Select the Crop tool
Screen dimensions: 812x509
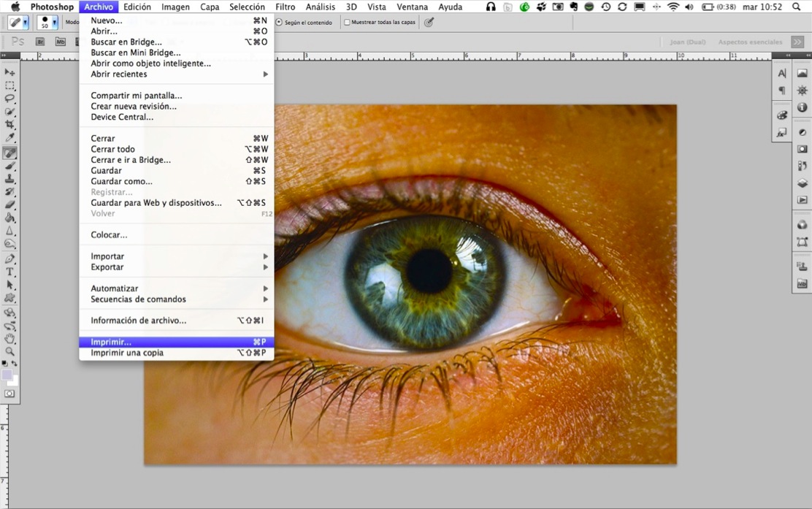coord(9,124)
